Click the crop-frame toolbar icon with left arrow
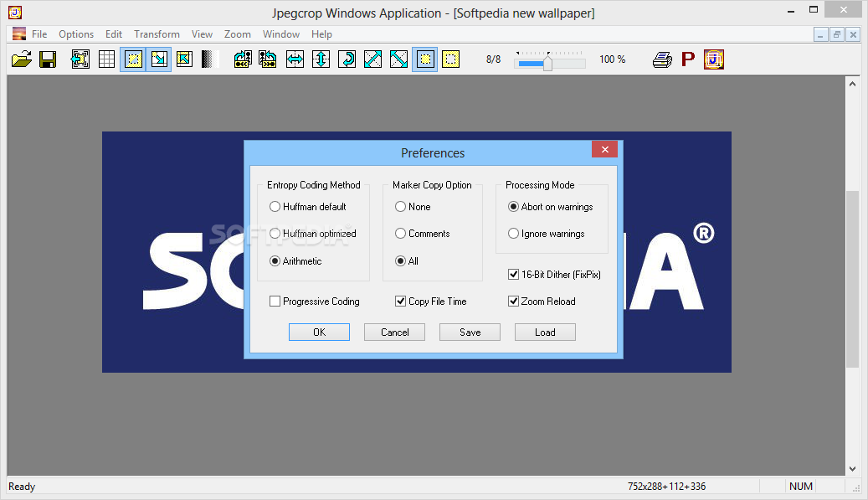Image resolution: width=868 pixels, height=500 pixels. click(80, 59)
